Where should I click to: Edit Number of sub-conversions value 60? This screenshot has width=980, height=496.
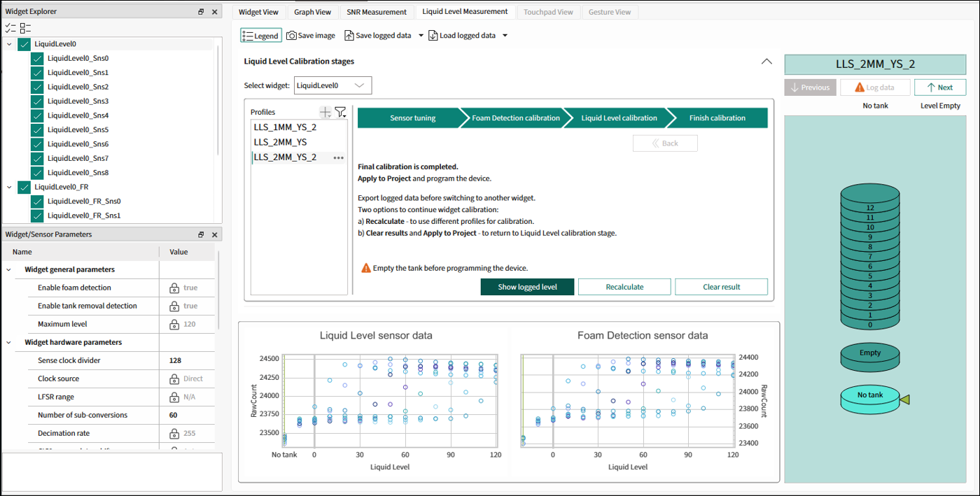click(188, 415)
